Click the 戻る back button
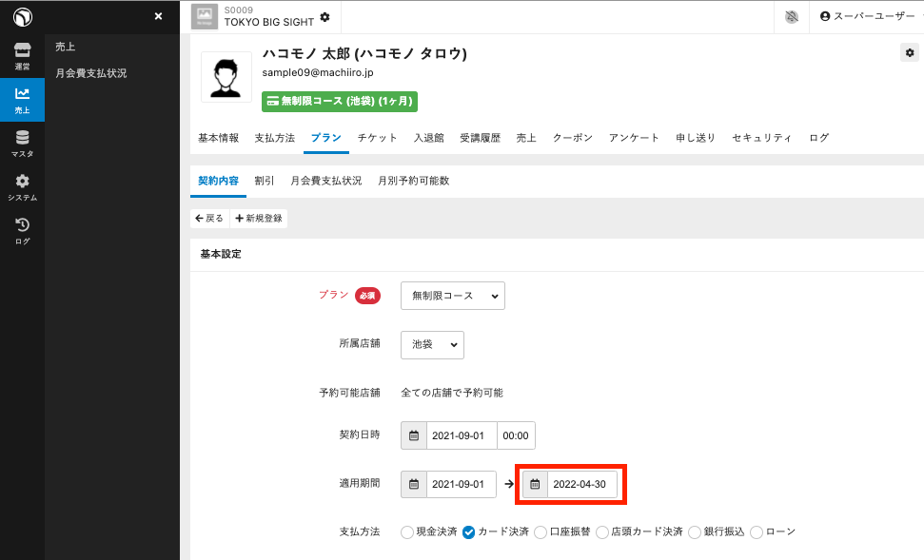This screenshot has height=560, width=924. [209, 219]
